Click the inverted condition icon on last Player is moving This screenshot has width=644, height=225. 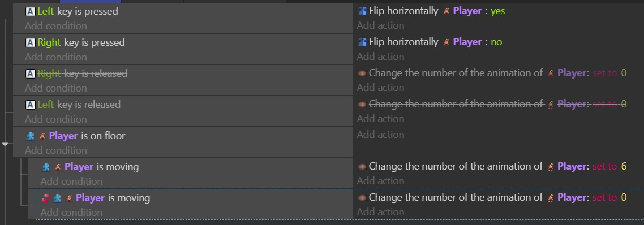click(x=46, y=198)
